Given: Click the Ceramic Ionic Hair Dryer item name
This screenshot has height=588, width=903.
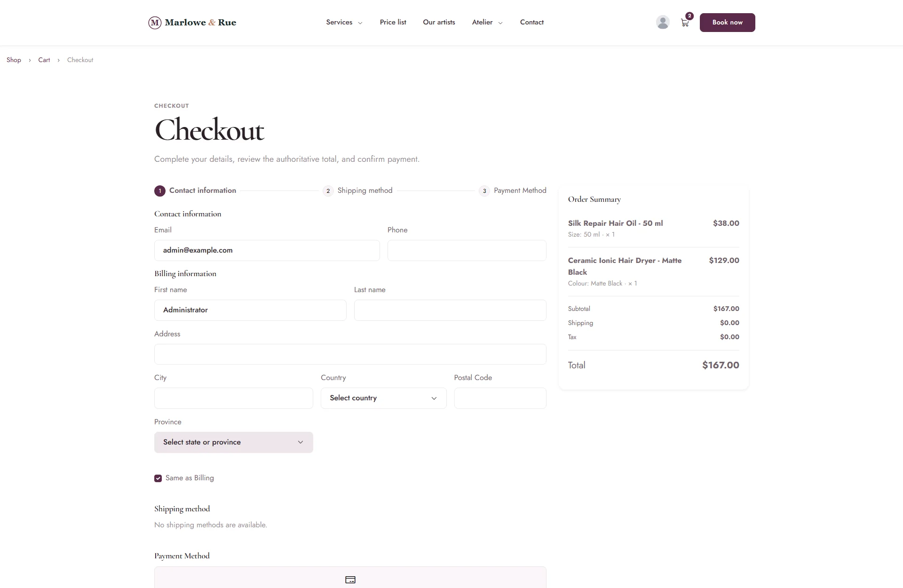Looking at the screenshot, I should tap(625, 266).
